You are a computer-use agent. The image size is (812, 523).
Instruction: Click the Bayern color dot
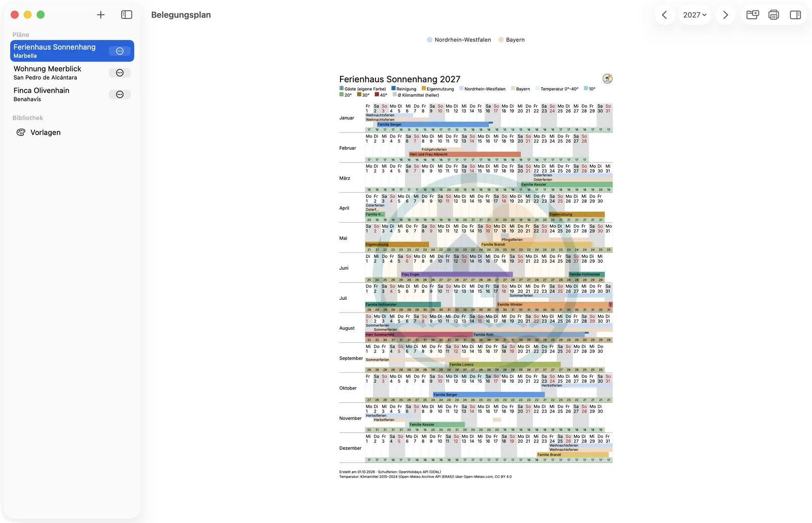(x=501, y=40)
